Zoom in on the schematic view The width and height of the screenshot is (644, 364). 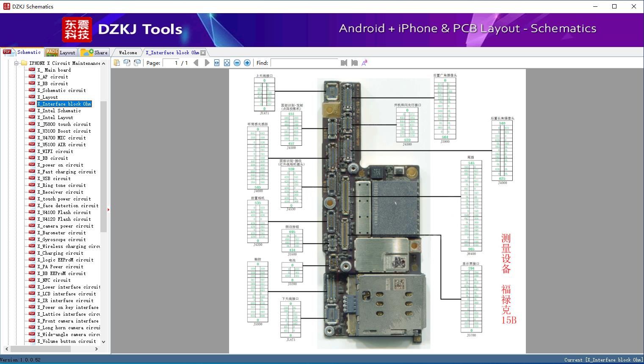pos(247,62)
